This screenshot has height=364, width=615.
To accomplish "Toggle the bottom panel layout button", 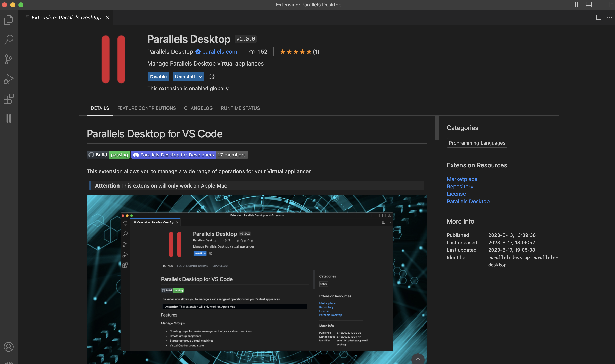I will [x=589, y=5].
